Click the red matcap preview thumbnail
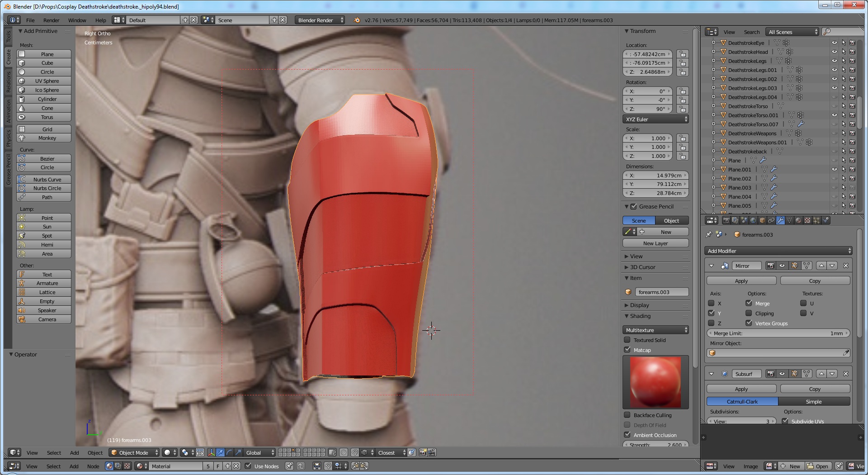868x475 pixels. pyautogui.click(x=656, y=382)
